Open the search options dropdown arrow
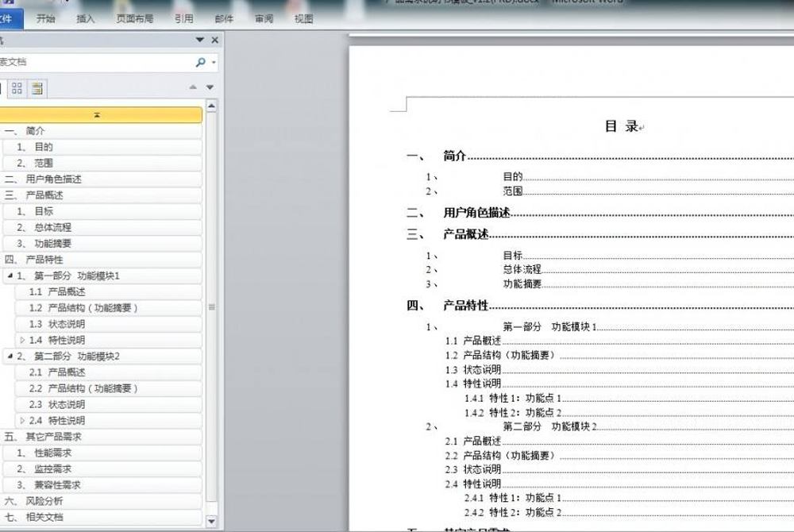This screenshot has width=794, height=532. (x=214, y=62)
